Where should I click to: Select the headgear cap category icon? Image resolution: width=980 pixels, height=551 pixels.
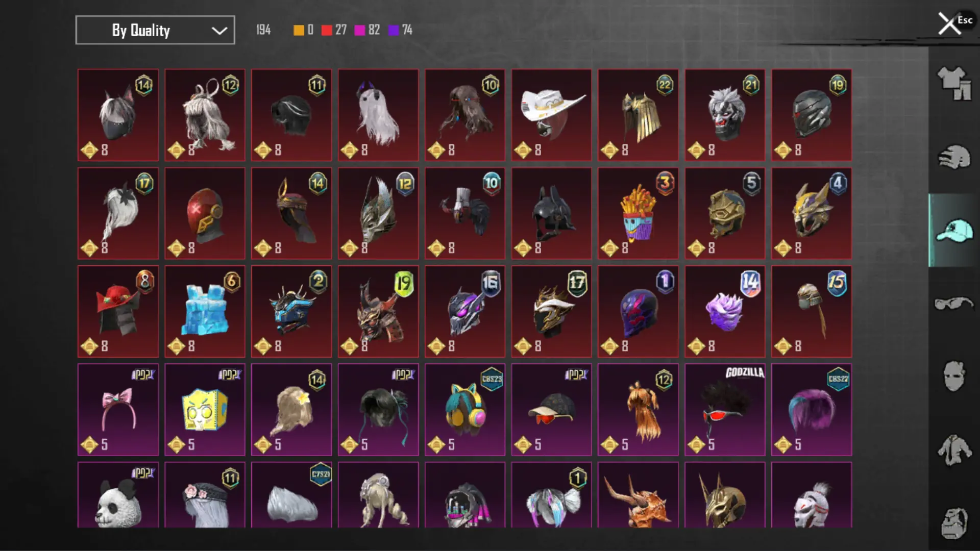click(954, 231)
